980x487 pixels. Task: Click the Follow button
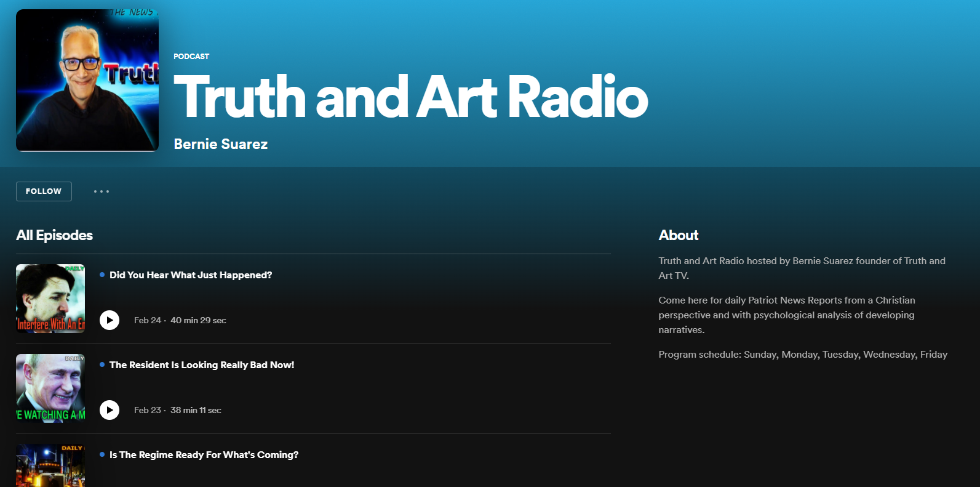click(44, 191)
